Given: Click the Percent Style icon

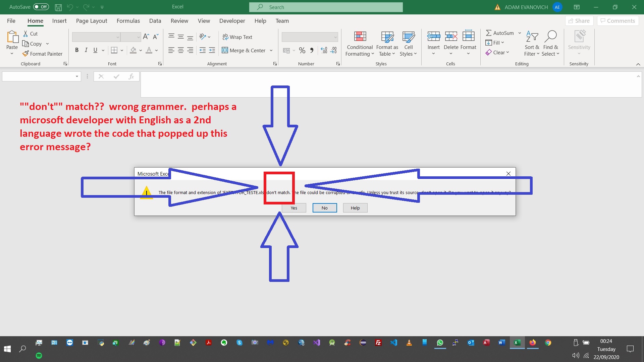Looking at the screenshot, I should click(302, 50).
